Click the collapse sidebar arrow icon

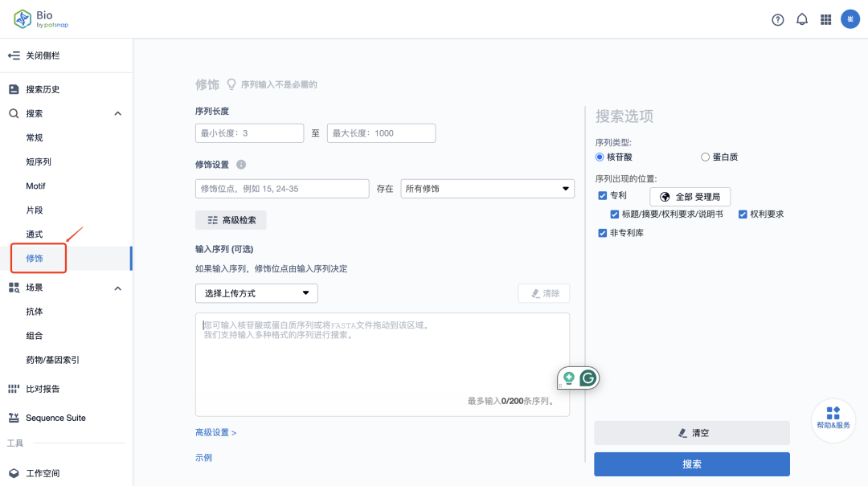14,55
